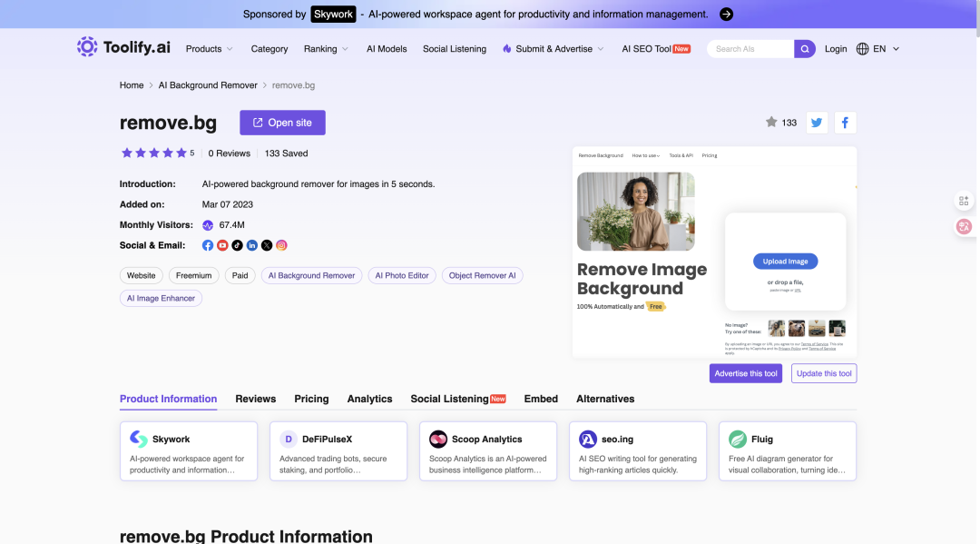980x544 pixels.
Task: Focus the Search AIs input field
Action: tap(750, 49)
